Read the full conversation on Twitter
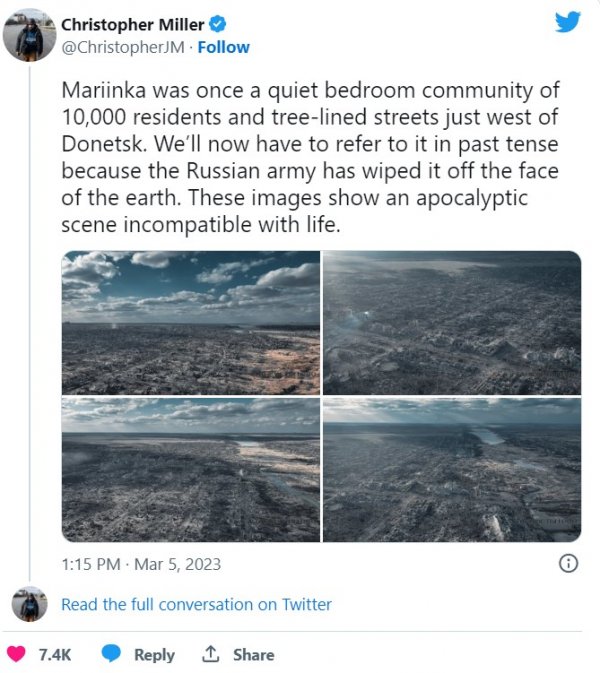 (x=196, y=604)
